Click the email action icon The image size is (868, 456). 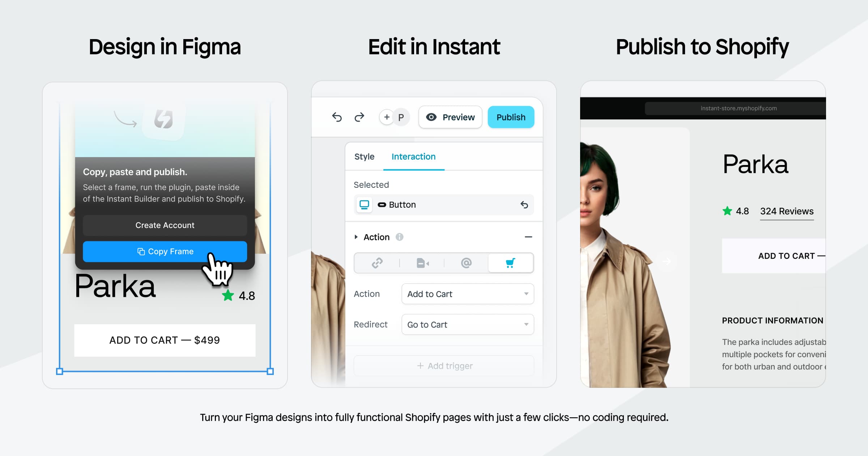click(x=466, y=263)
